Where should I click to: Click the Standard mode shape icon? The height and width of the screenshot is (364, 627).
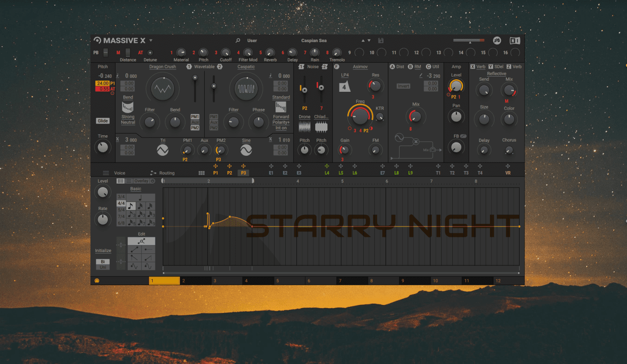(x=281, y=107)
